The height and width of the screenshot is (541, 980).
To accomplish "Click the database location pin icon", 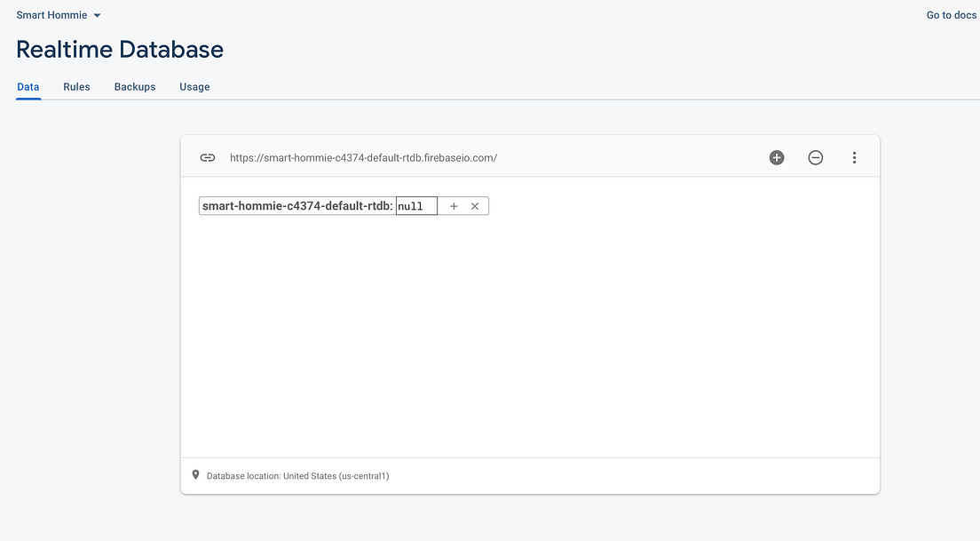I will point(195,473).
